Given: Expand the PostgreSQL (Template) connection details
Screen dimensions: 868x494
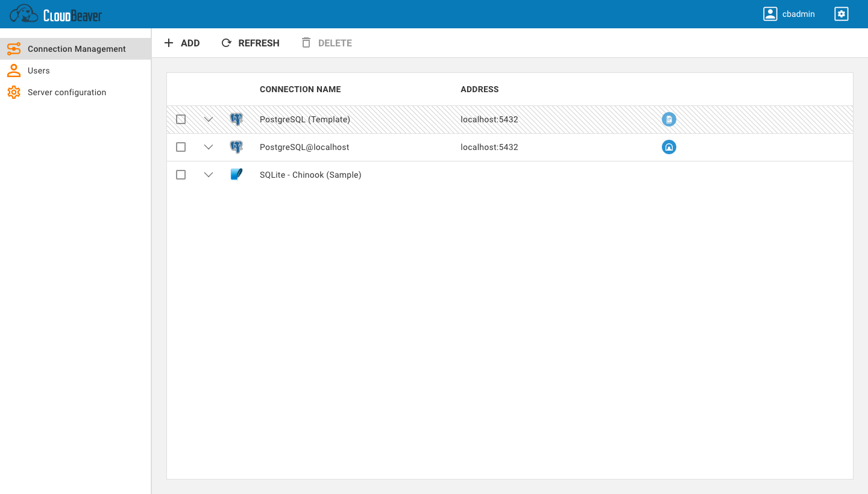Looking at the screenshot, I should [x=209, y=119].
